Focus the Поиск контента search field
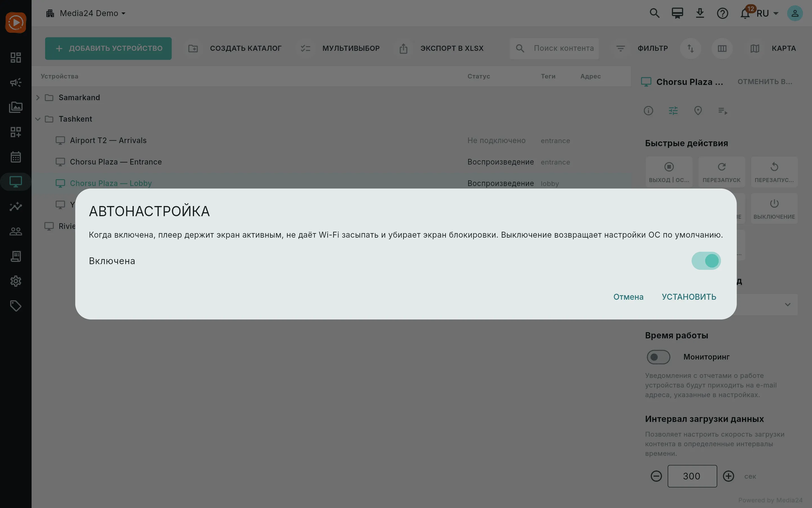The width and height of the screenshot is (812, 508). 554,48
